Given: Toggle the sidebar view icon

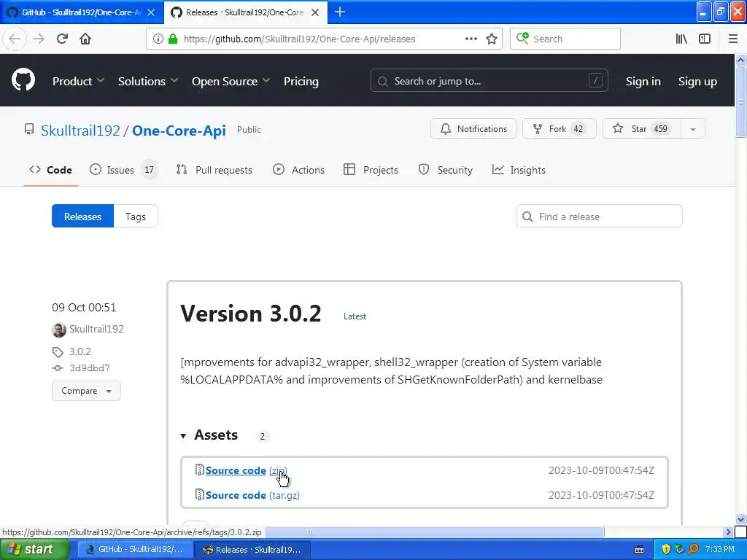Looking at the screenshot, I should pyautogui.click(x=705, y=39).
